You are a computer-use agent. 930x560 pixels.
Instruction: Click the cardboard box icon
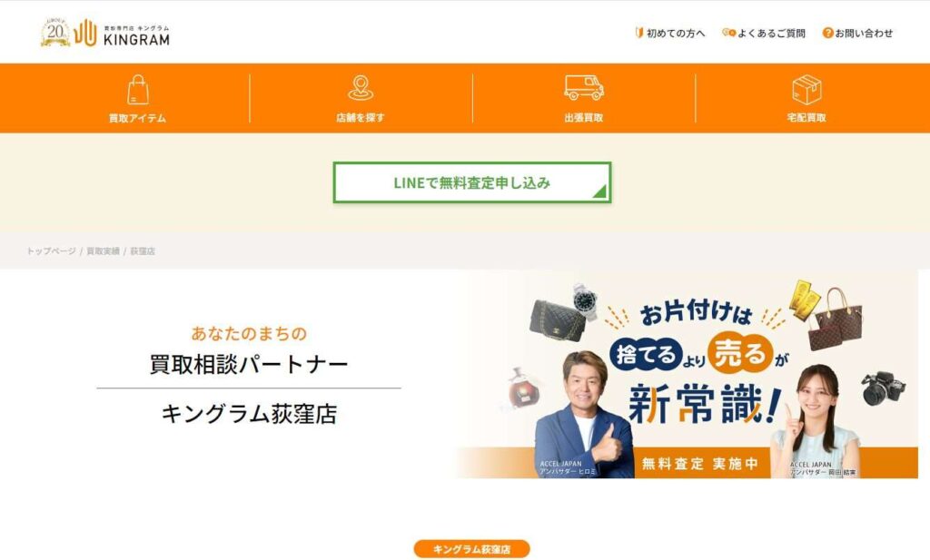pos(806,90)
